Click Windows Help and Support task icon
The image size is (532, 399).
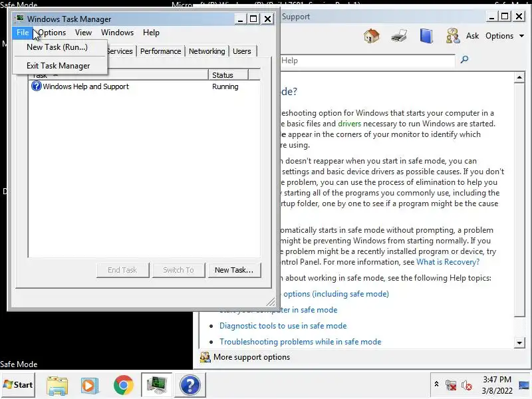pos(37,86)
